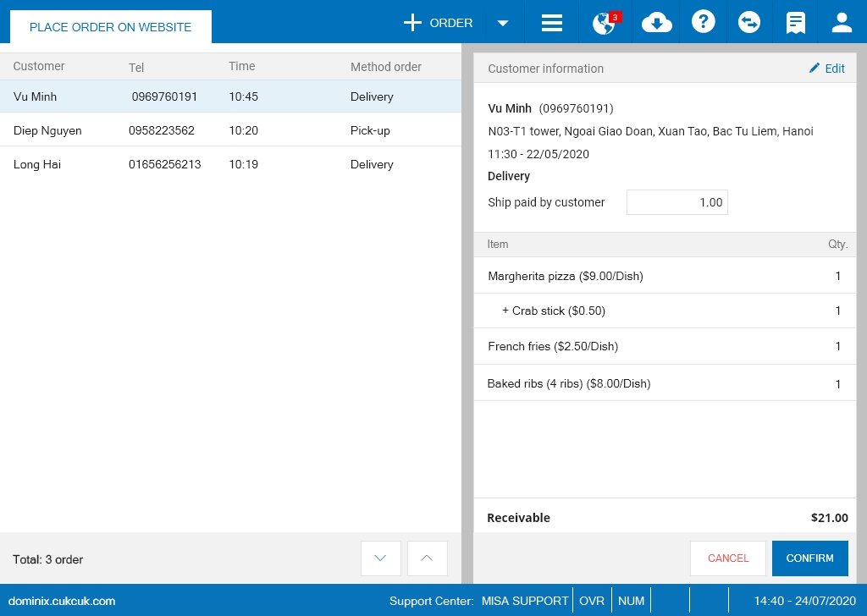Select Long Hai's order row

pyautogui.click(x=230, y=164)
